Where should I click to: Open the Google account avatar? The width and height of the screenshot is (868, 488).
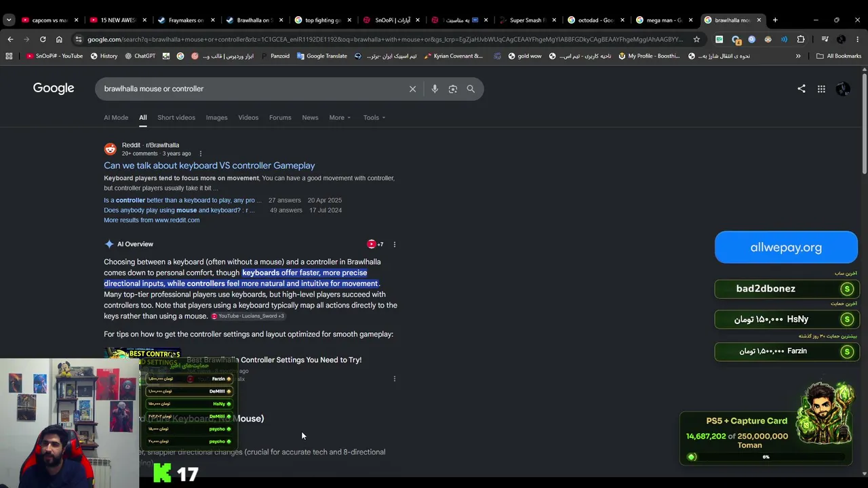[x=843, y=89]
